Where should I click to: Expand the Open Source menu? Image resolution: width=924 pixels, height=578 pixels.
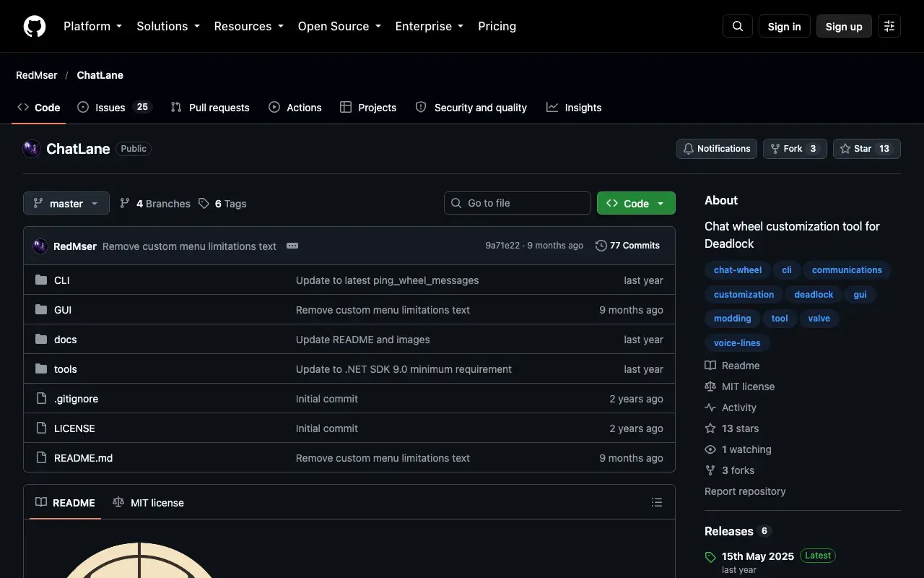point(339,26)
